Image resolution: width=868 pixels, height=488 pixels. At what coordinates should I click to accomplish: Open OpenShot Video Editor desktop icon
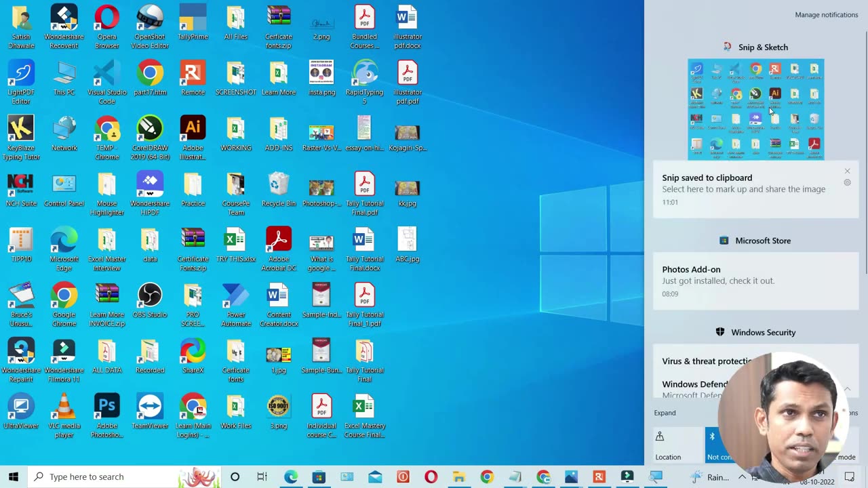(x=150, y=27)
